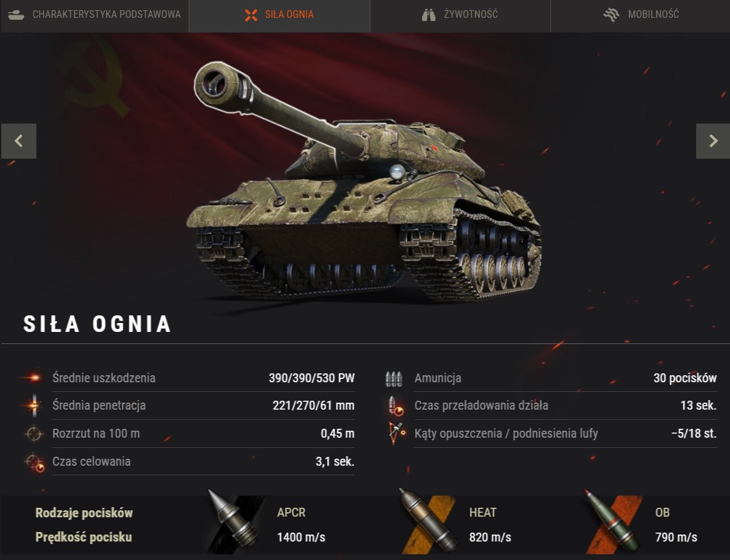730x560 pixels.
Task: Open the Siła Ognia tab
Action: [279, 15]
